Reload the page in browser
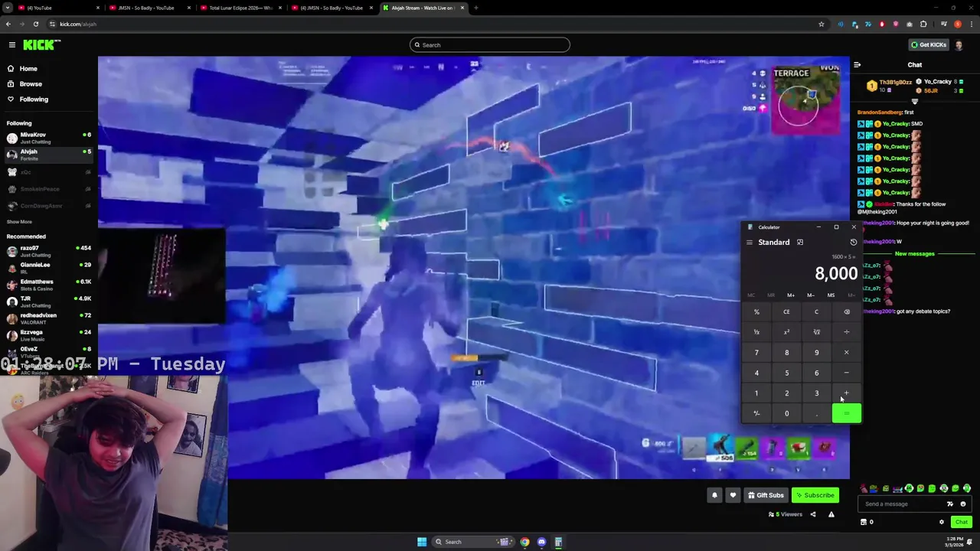Image resolution: width=980 pixels, height=551 pixels. [x=36, y=24]
